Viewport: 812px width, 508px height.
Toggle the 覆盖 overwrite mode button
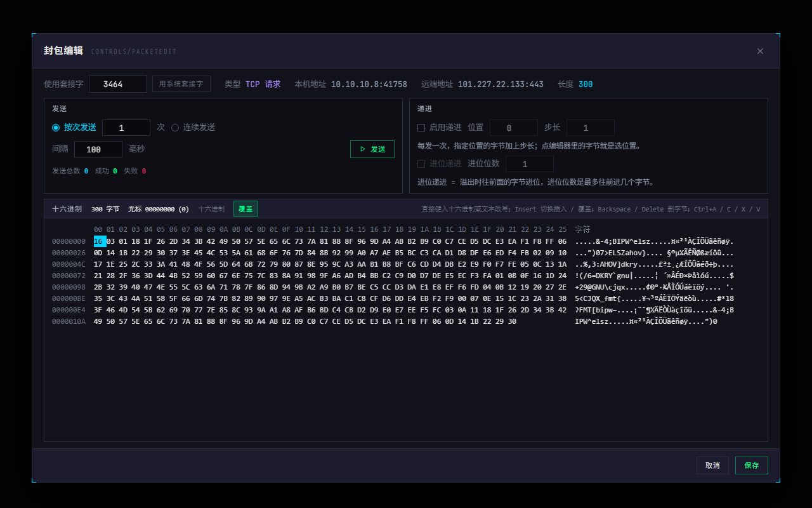(x=246, y=209)
